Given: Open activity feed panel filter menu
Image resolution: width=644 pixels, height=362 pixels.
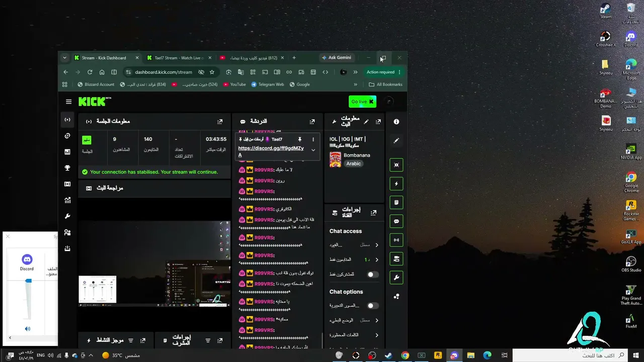Looking at the screenshot, I should point(131,340).
